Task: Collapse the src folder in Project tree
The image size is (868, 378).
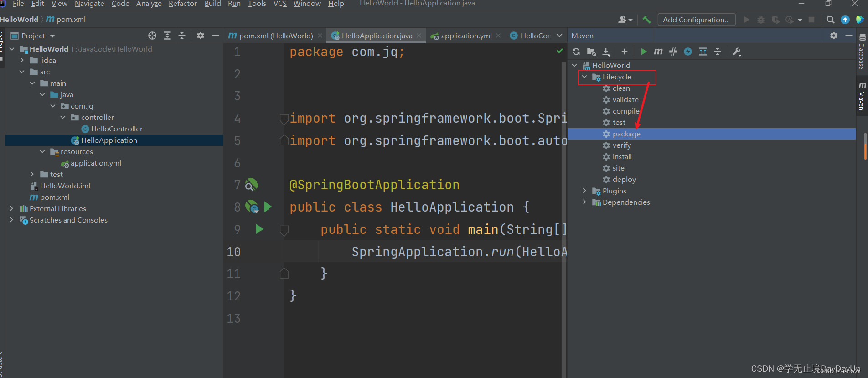Action: coord(22,72)
